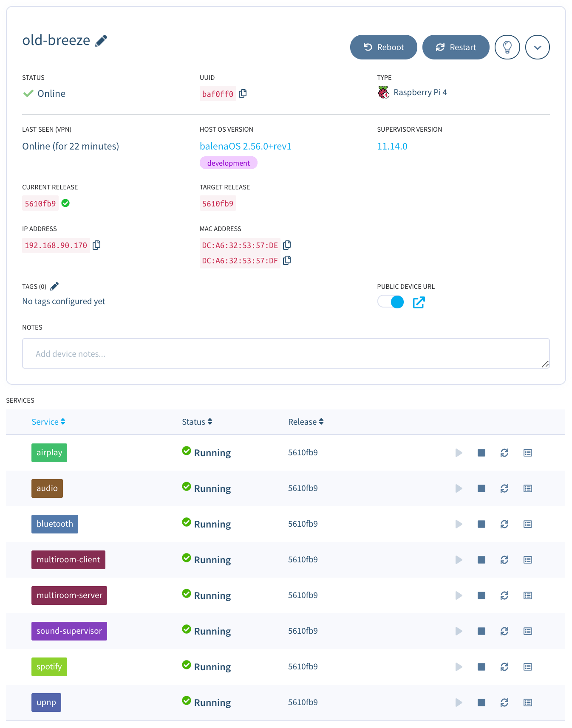Copy MAC address ending in 57:DF
This screenshot has height=728, width=572.
[287, 260]
